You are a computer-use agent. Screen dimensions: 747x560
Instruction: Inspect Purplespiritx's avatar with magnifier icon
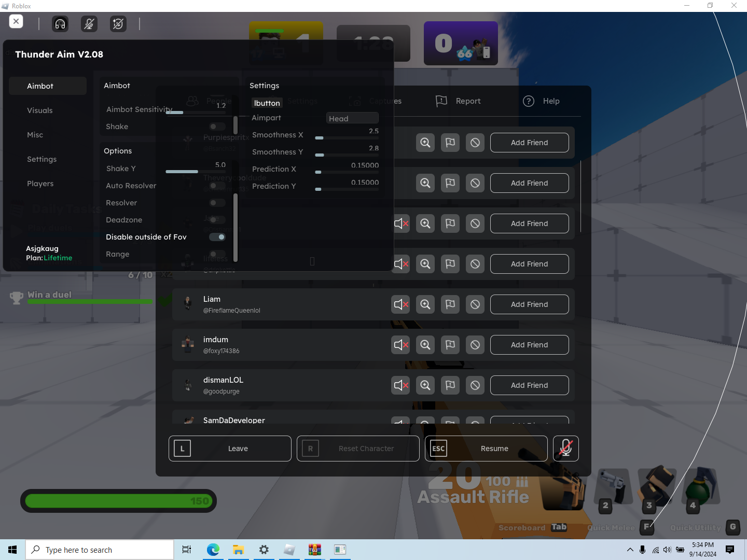point(425,143)
